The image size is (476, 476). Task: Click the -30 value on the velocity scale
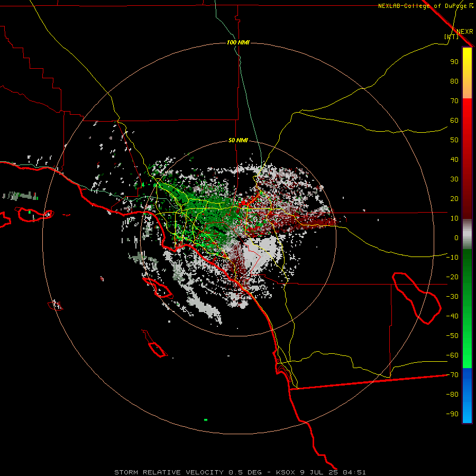[x=452, y=297]
